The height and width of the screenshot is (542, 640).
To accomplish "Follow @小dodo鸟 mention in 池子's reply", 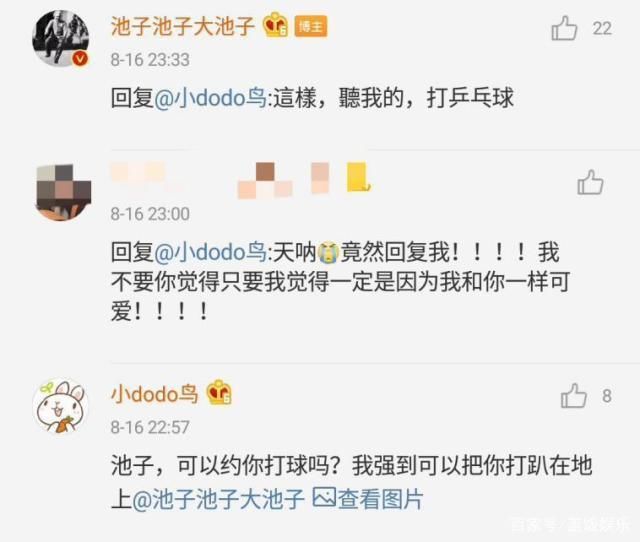I will [211, 98].
